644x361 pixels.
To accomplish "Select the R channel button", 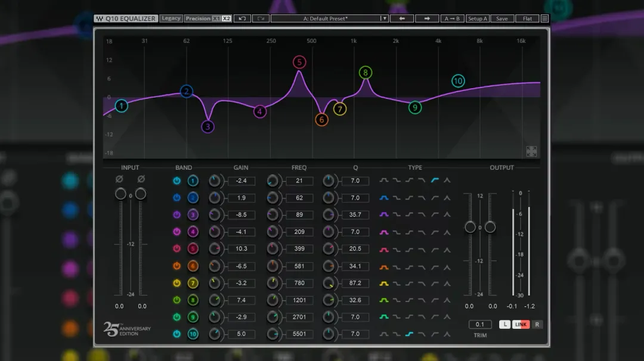I will [537, 325].
